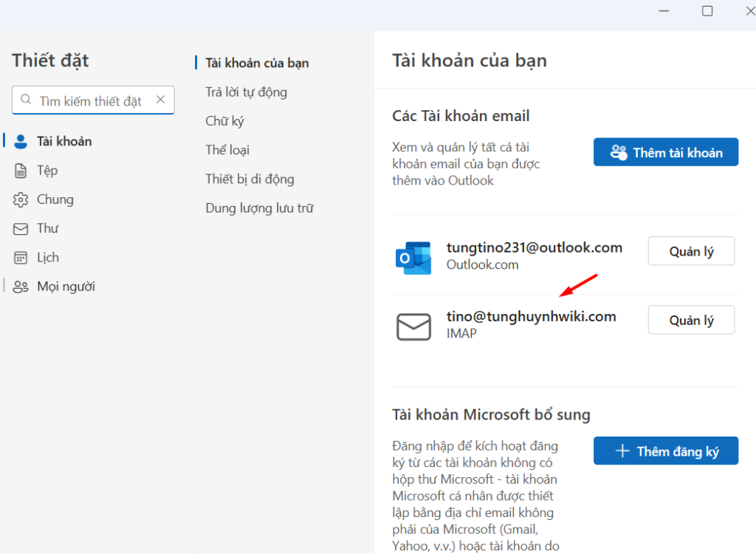Click the Mọi người people icon
Screen dimensions: 756x554
click(x=21, y=287)
